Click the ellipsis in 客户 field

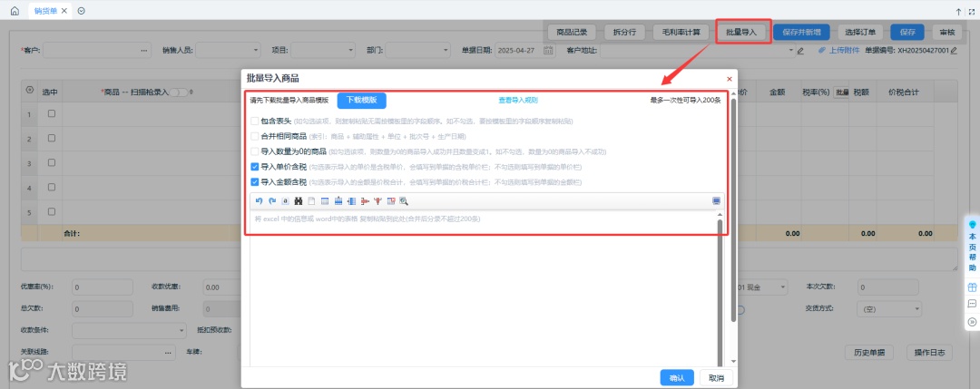144,51
